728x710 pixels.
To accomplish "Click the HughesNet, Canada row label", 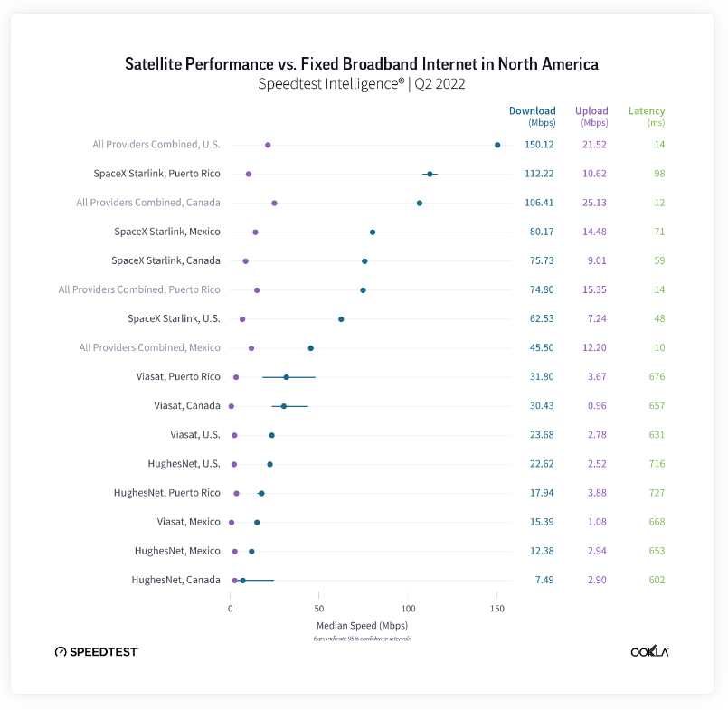I will pos(175,580).
